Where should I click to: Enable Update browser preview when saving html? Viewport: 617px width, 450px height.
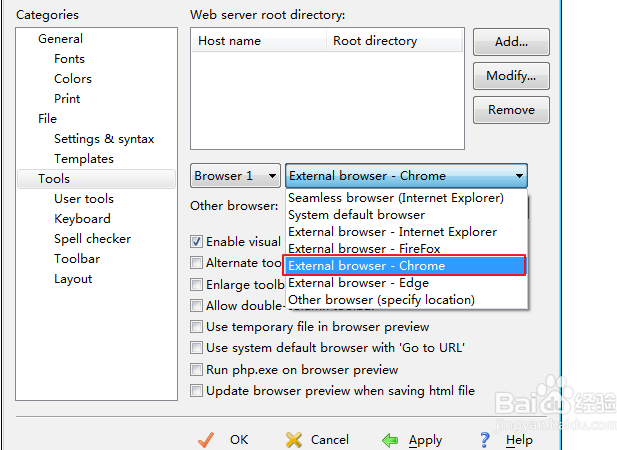point(197,391)
